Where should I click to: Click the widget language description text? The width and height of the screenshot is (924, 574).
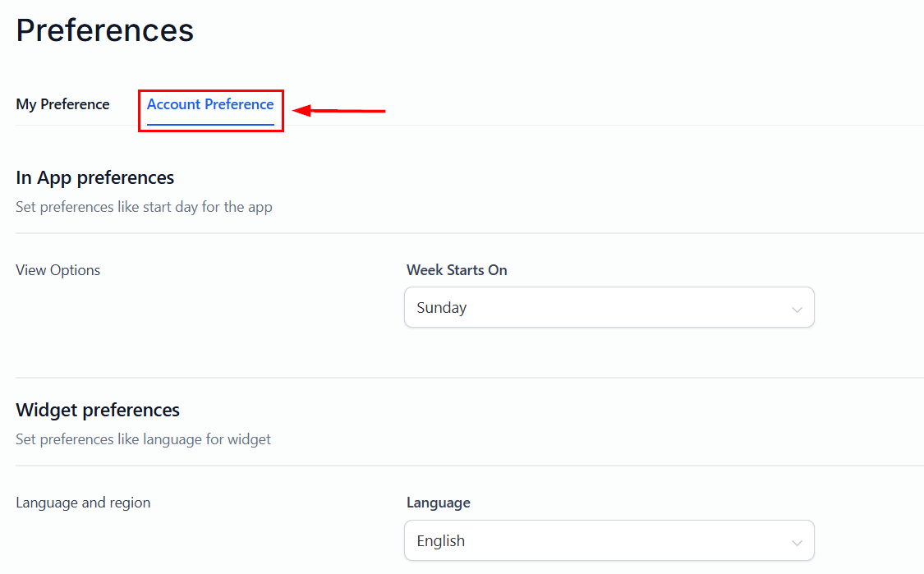tap(143, 439)
